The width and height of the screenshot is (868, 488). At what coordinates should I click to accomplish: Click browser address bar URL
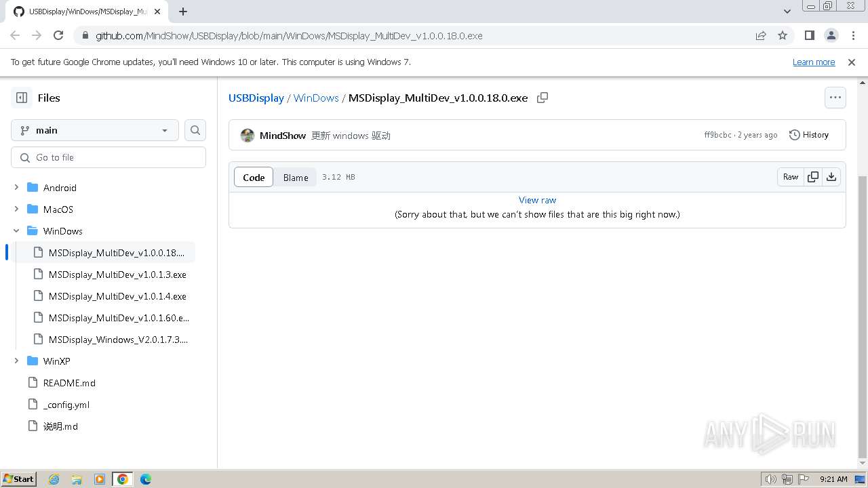[x=289, y=35]
